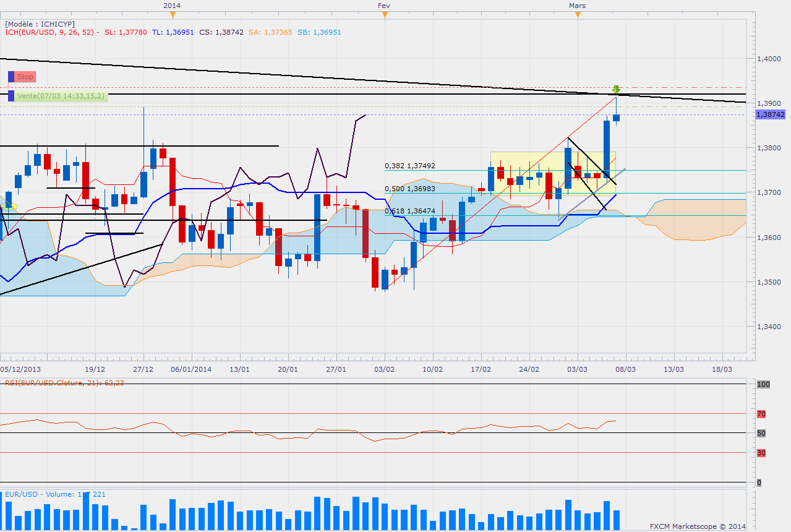
Task: Click the 13/03 date axis label
Action: point(674,369)
